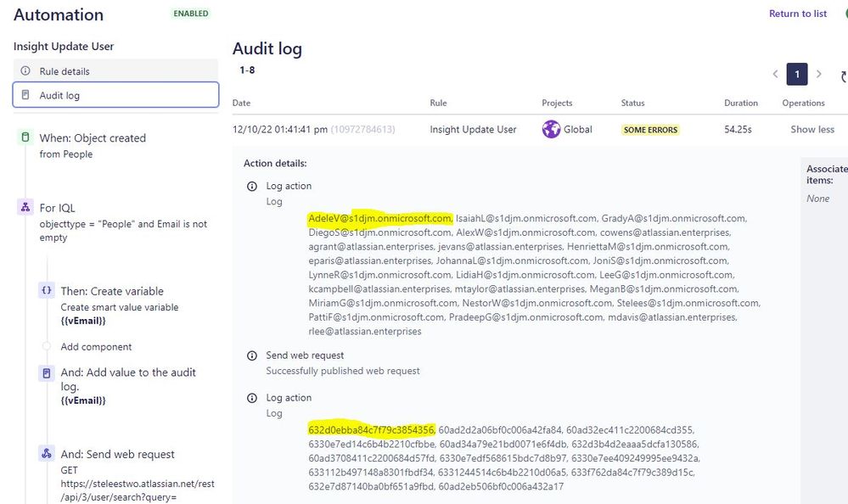Screen dimensions: 848x504
Task: Click Insight Update User in Rule column
Action: coord(473,129)
